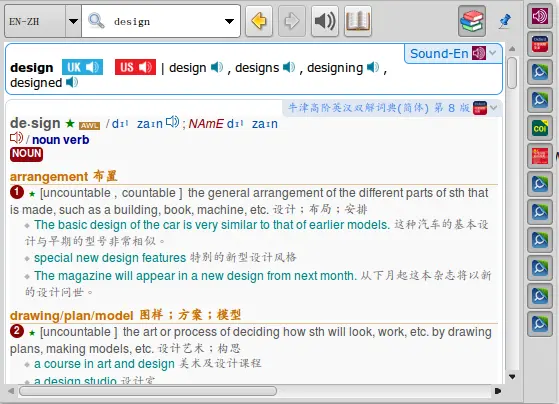Click the vertical scrollbar up arrow
This screenshot has width=559, height=404.
pos(512,48)
